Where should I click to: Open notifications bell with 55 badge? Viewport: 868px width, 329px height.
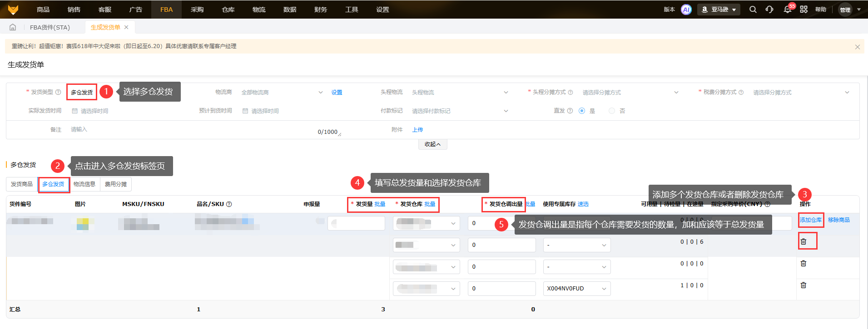click(787, 10)
